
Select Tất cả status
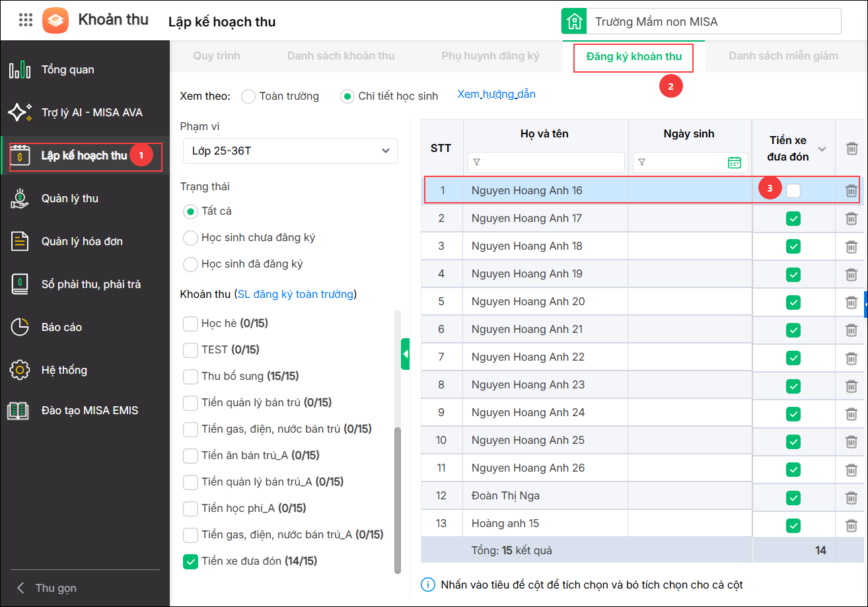click(190, 211)
